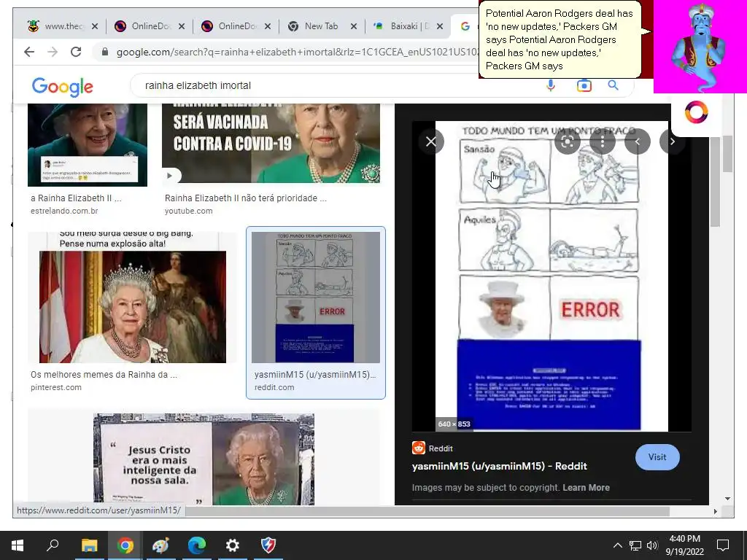
Task: Click the browser forward arrow
Action: (53, 52)
